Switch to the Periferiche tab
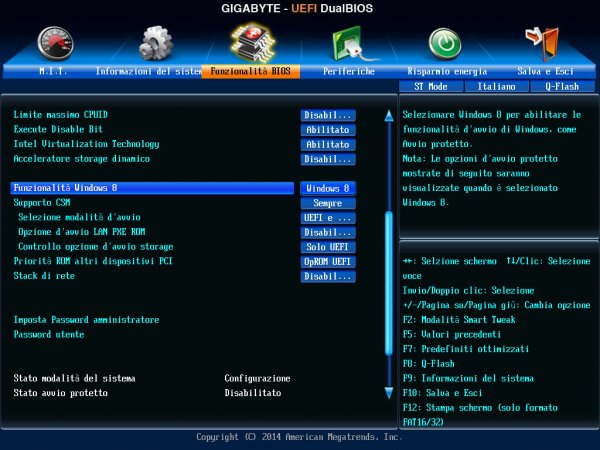 349,71
